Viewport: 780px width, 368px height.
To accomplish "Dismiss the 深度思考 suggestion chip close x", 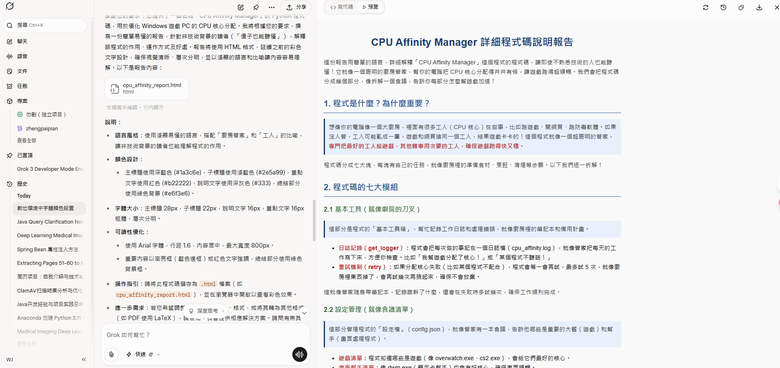I will click(x=222, y=310).
